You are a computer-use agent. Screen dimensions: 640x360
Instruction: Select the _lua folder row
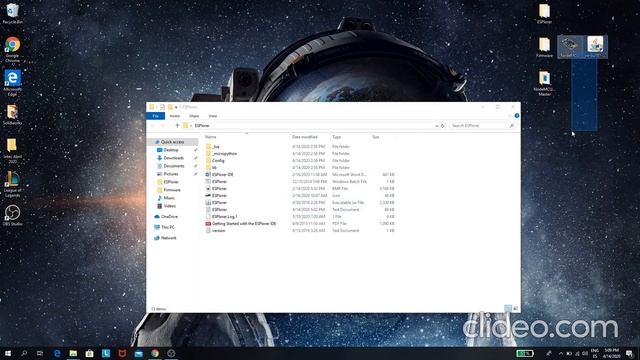click(300, 147)
